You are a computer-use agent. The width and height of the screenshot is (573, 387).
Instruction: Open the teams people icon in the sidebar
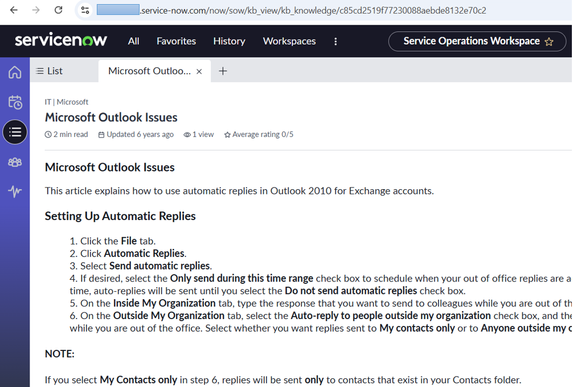(15, 162)
